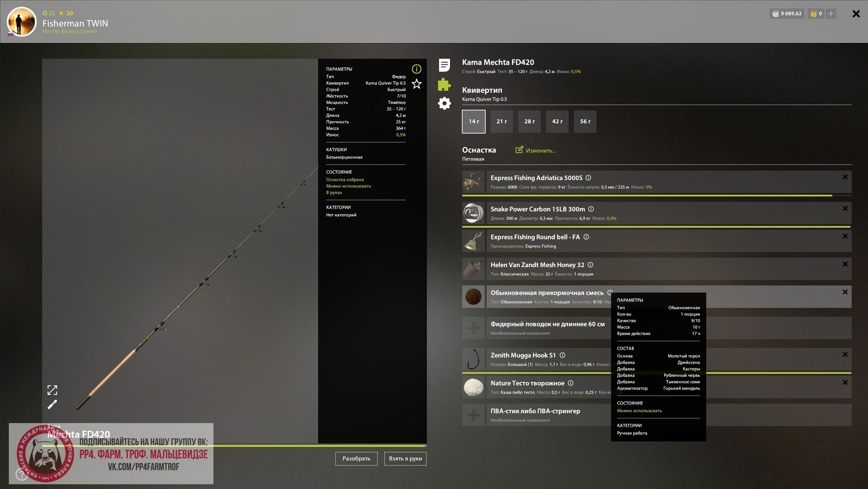Click the Молотый горох base value
This screenshot has width=868, height=489.
(684, 356)
